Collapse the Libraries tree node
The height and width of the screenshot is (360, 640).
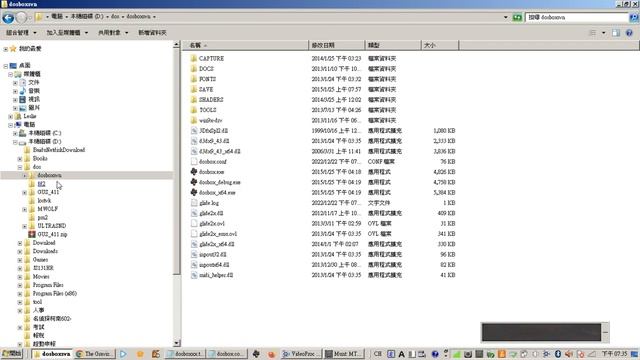click(10, 74)
